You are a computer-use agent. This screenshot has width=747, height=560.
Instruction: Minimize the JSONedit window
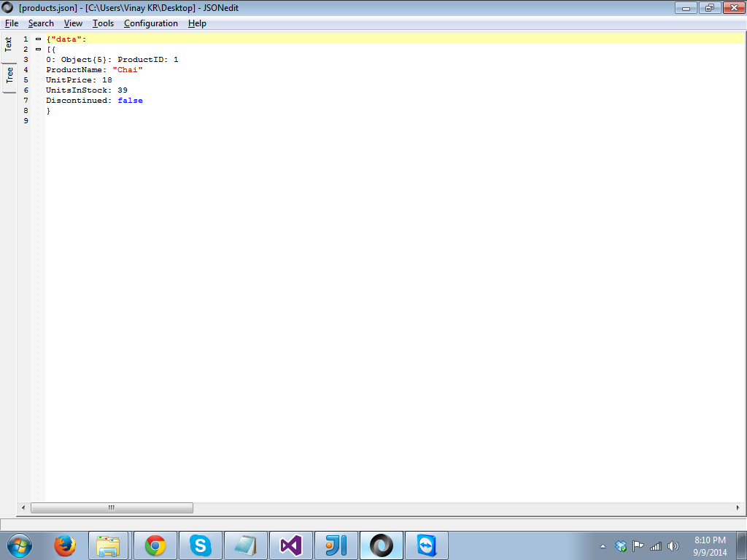(686, 7)
